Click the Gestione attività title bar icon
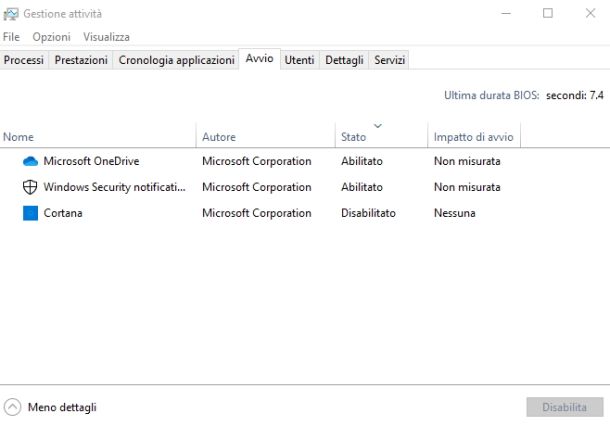Viewport: 610px width, 439px height. tap(11, 14)
